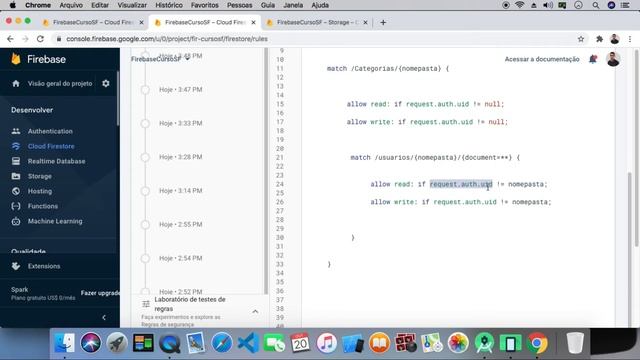Image resolution: width=640 pixels, height=360 pixels.
Task: Open Machine Learning section
Action: click(55, 221)
